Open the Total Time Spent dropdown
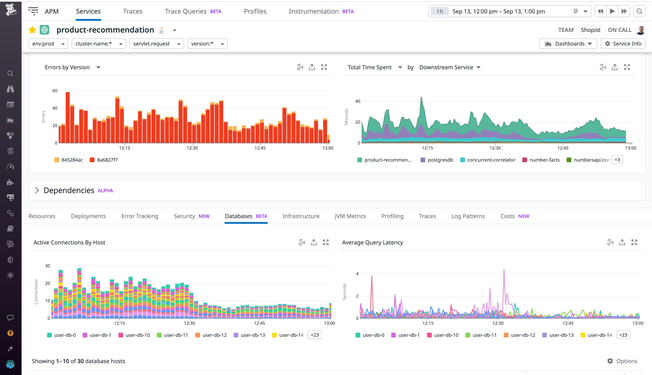 pos(400,67)
